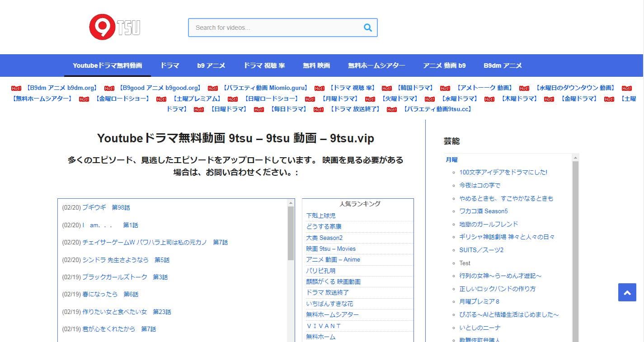This screenshot has width=644, height=342.
Task: Open episode ブギウギ 第98話
Action: (x=106, y=207)
